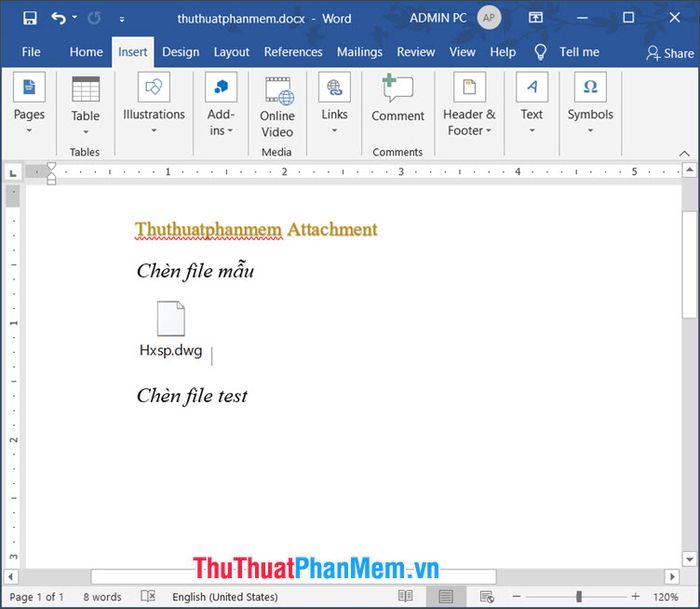Viewport: 700px width, 609px height.
Task: Click the zoom in plus button
Action: pyautogui.click(x=636, y=596)
